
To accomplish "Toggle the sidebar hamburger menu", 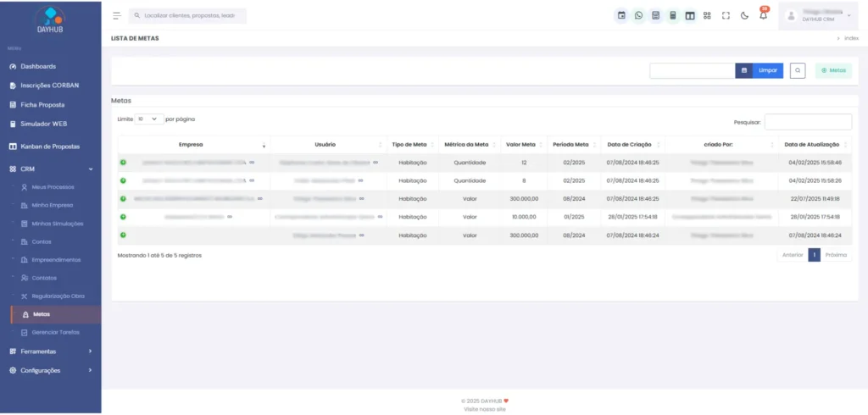I will [116, 15].
